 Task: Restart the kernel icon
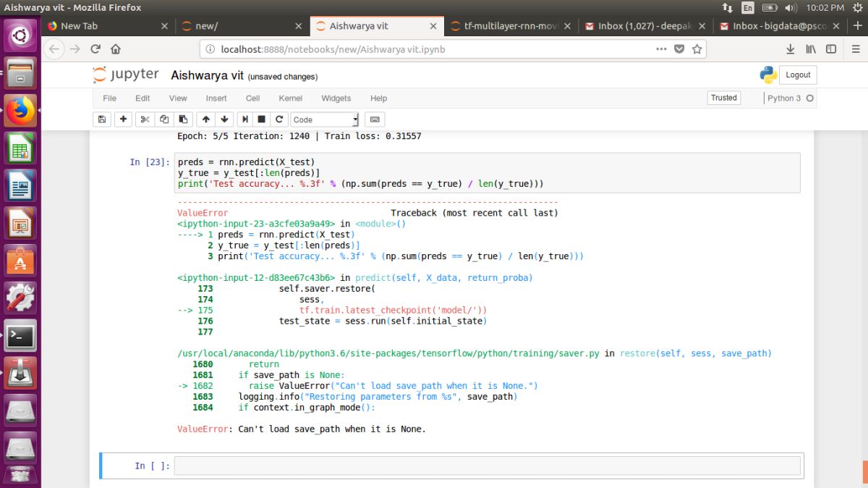coord(278,119)
